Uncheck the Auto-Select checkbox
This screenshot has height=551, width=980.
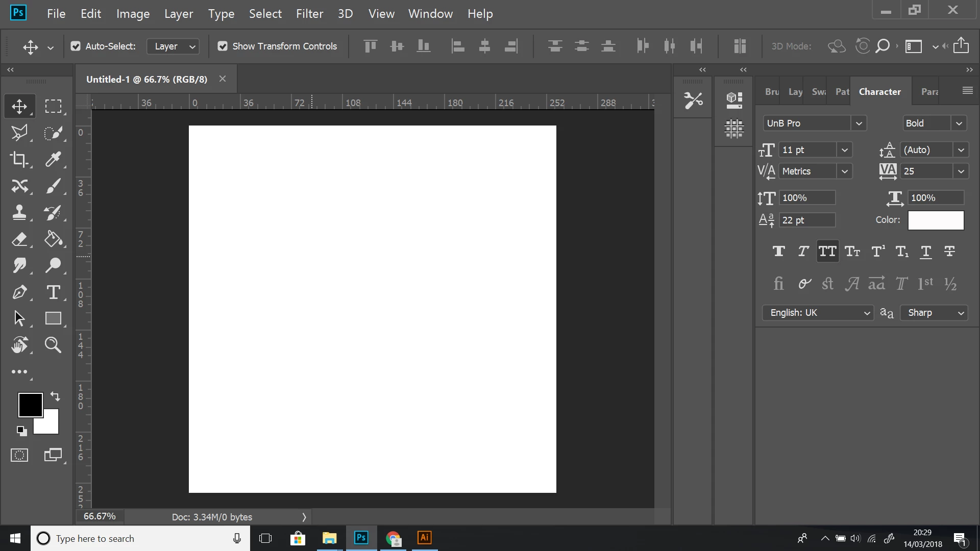point(76,46)
